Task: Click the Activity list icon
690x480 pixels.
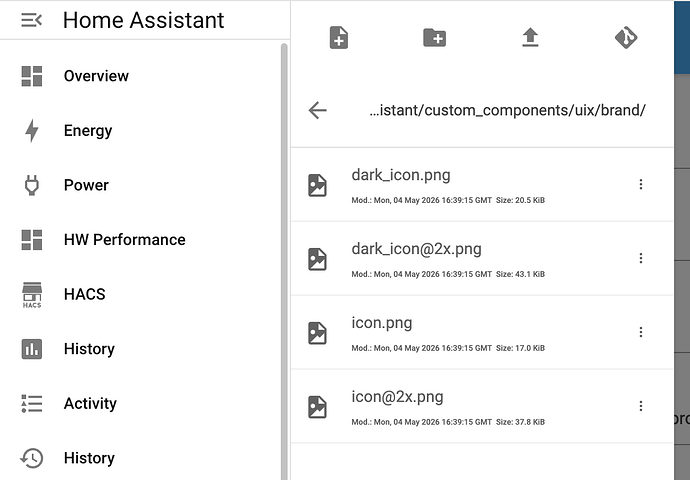Action: click(x=32, y=403)
